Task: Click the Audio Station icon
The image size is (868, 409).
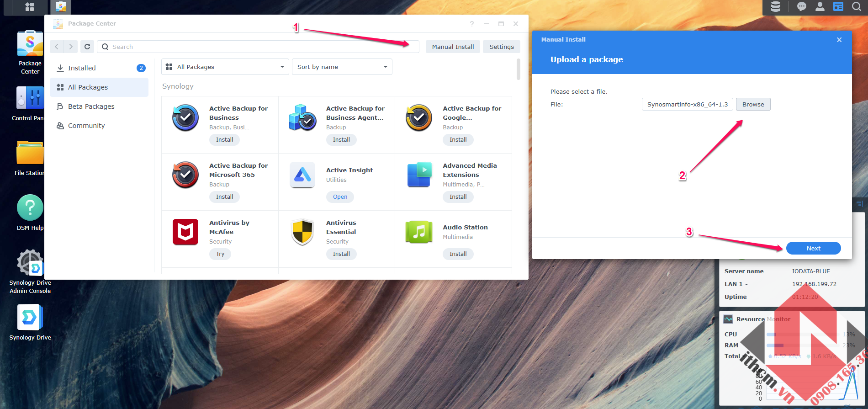Action: tap(419, 232)
